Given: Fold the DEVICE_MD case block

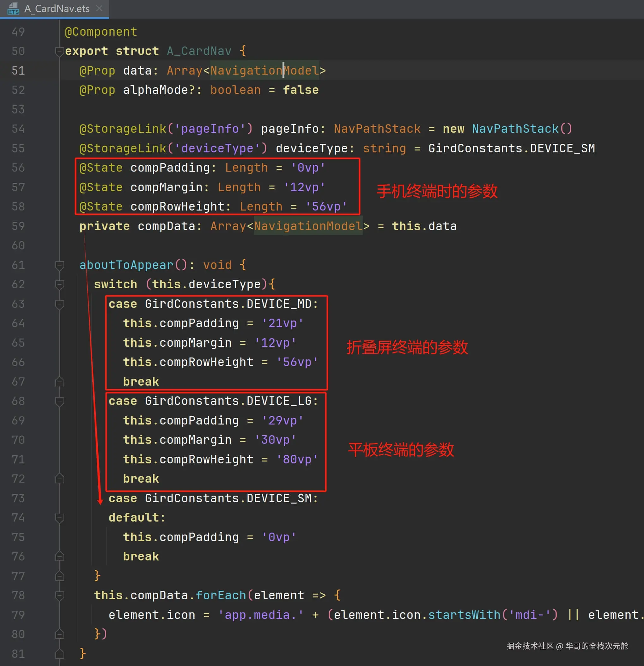Looking at the screenshot, I should (x=59, y=304).
